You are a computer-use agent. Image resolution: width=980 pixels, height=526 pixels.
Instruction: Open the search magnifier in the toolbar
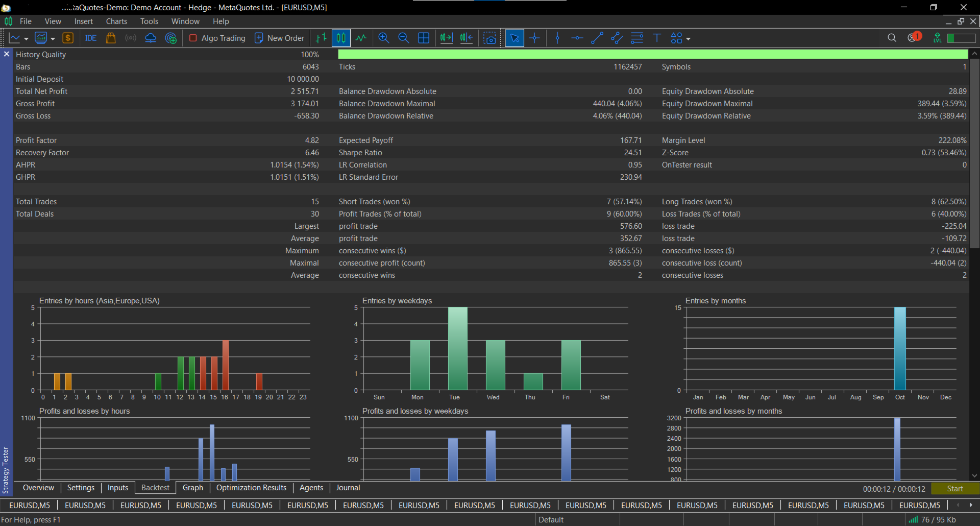[892, 38]
